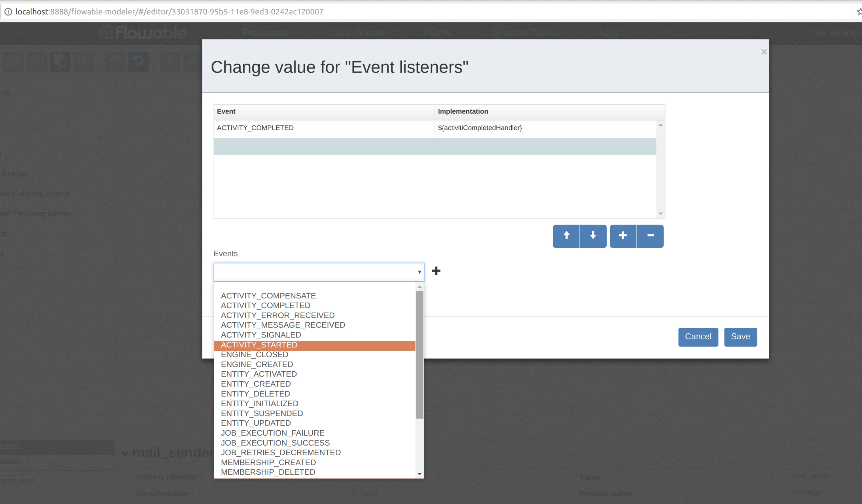862x504 pixels.
Task: Click scroll-up arrow of listeners table
Action: [x=660, y=125]
